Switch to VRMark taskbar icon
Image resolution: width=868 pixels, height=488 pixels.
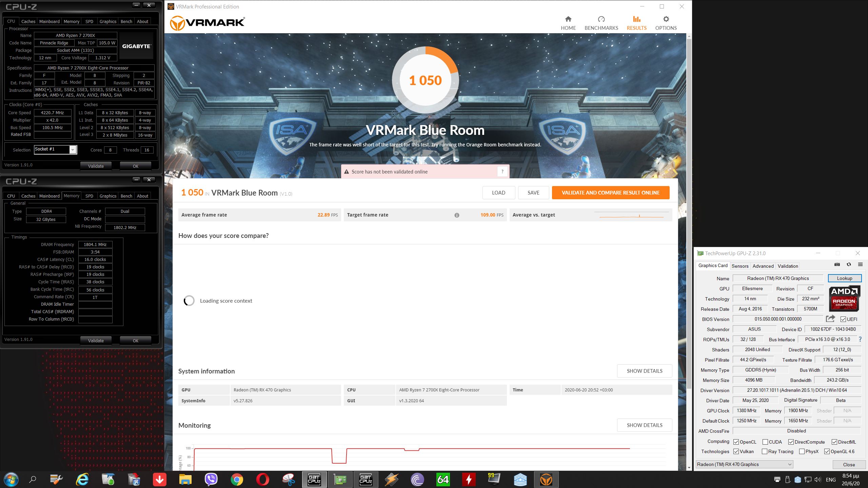tap(546, 480)
